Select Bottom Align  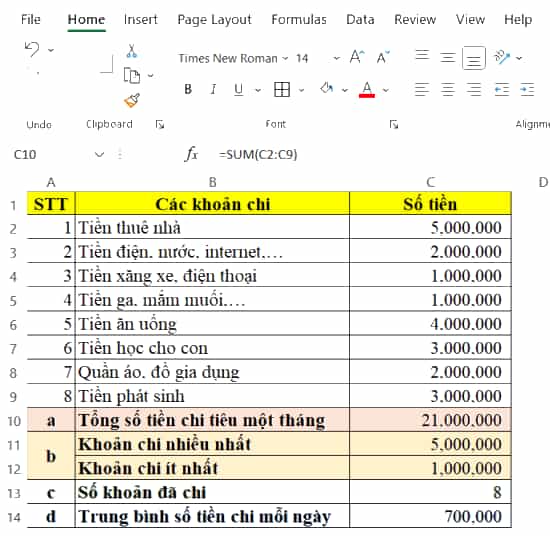[x=474, y=58]
